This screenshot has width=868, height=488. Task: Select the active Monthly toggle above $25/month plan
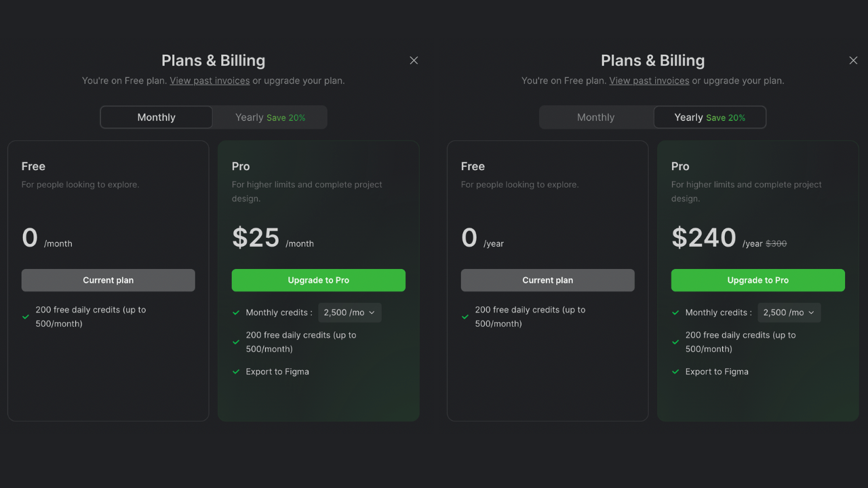[x=156, y=117]
